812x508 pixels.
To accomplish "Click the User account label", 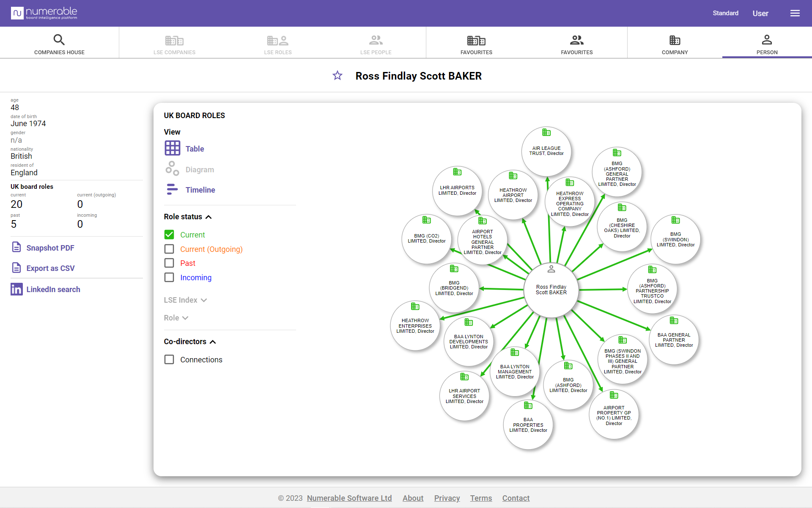I will point(760,14).
